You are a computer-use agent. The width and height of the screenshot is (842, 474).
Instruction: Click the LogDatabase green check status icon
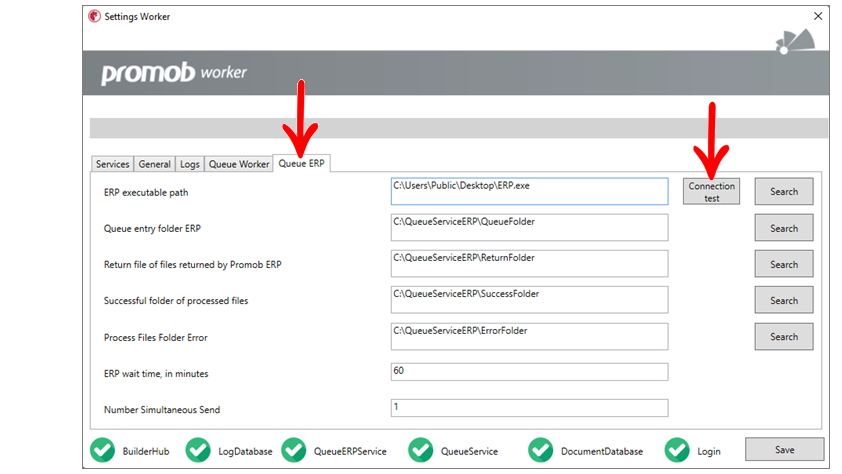click(198, 450)
